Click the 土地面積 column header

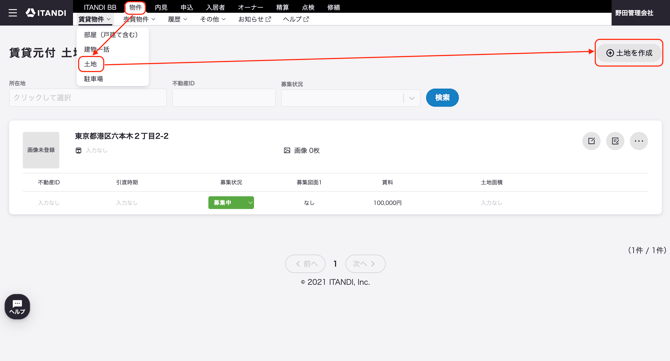pos(491,182)
